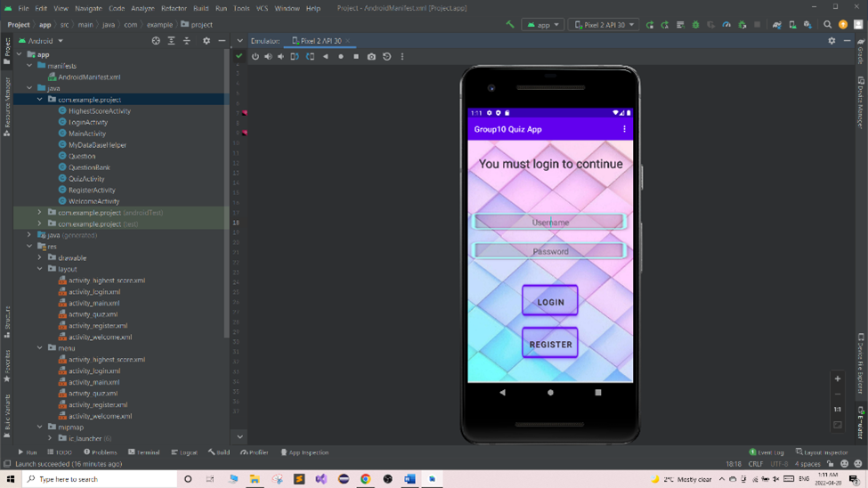Open the Navigate menu
This screenshot has width=868, height=488.
(88, 8)
